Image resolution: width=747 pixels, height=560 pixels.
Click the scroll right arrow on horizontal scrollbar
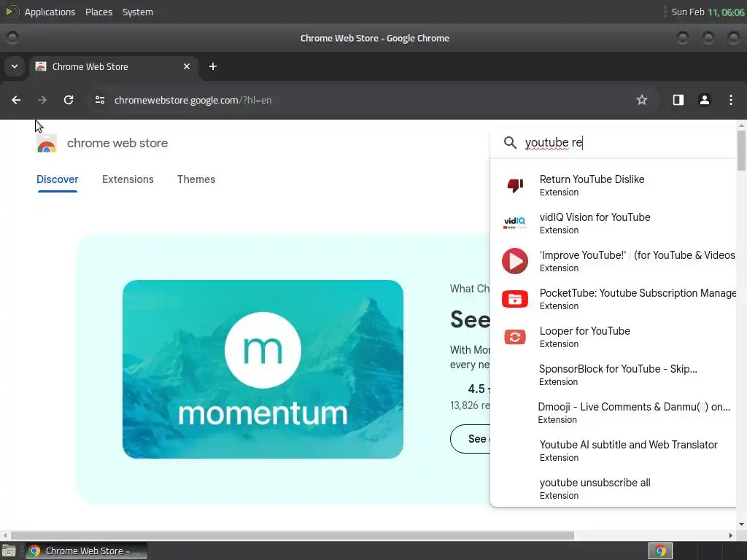tap(731, 535)
